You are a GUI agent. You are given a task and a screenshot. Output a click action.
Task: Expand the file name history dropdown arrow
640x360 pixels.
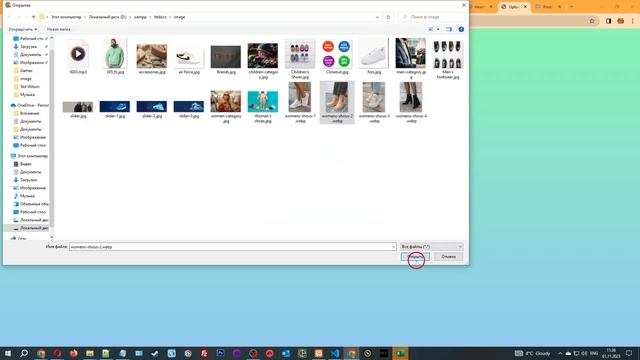tap(393, 247)
